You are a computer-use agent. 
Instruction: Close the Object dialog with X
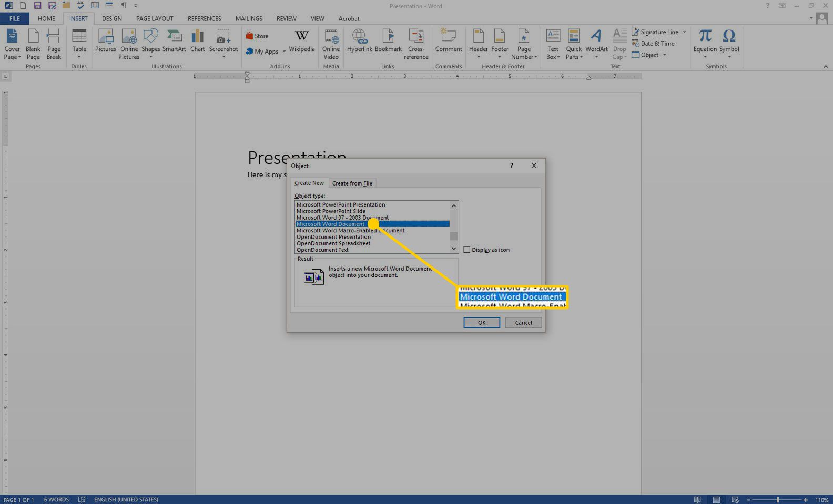(x=534, y=166)
